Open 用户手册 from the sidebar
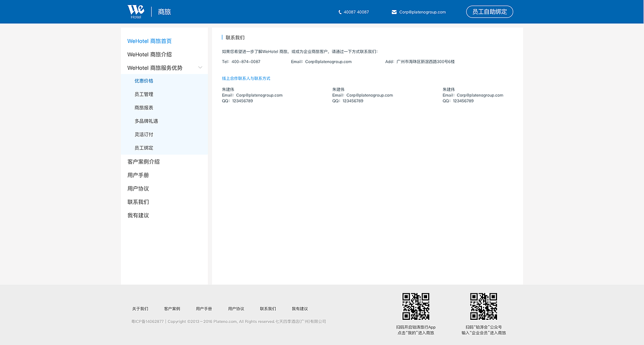This screenshot has width=644, height=345. [138, 175]
